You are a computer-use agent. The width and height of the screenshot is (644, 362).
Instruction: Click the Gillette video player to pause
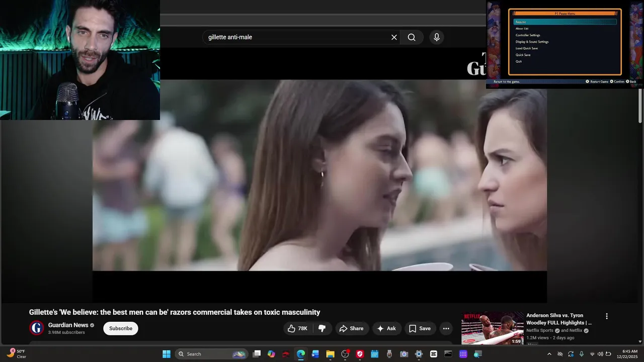319,175
